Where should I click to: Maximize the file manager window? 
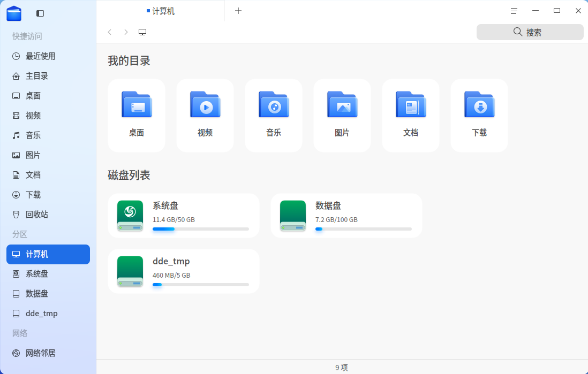tap(557, 11)
